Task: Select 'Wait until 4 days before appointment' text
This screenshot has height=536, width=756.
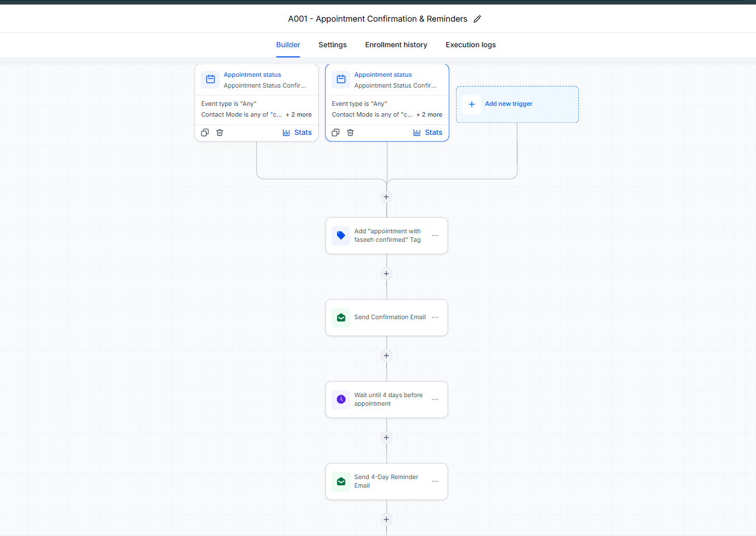Action: coord(388,399)
